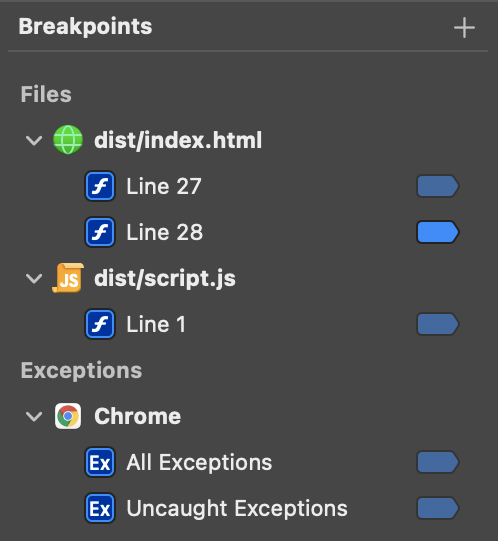Collapse the dist/script.js file group
Viewport: 498px width, 541px height.
(x=34, y=278)
